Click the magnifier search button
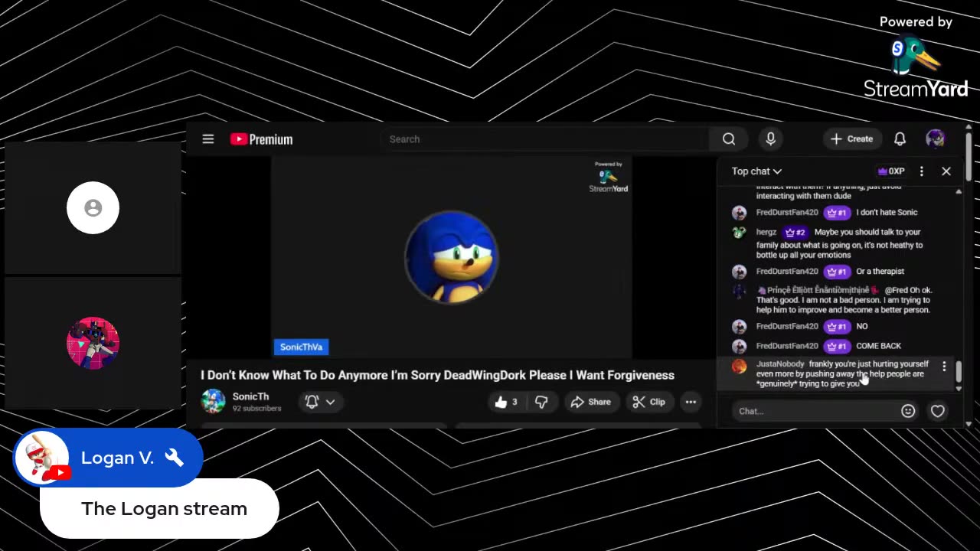980x551 pixels. [729, 139]
